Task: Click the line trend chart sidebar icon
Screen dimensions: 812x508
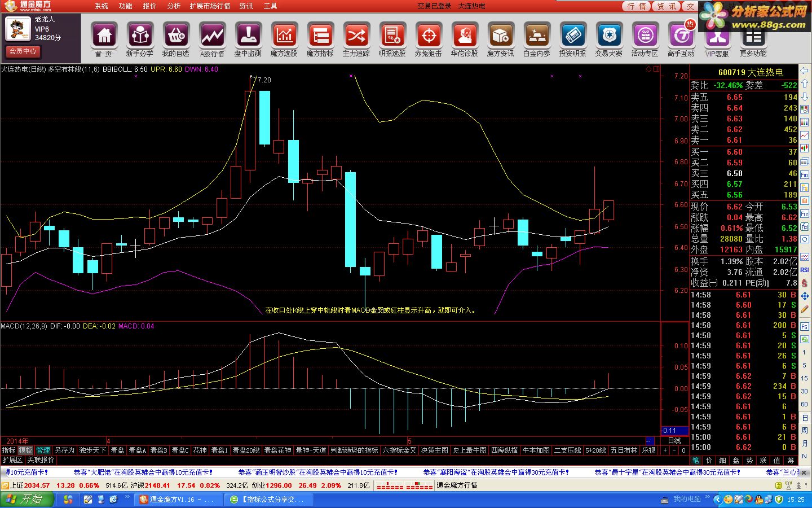Action: pyautogui.click(x=805, y=135)
